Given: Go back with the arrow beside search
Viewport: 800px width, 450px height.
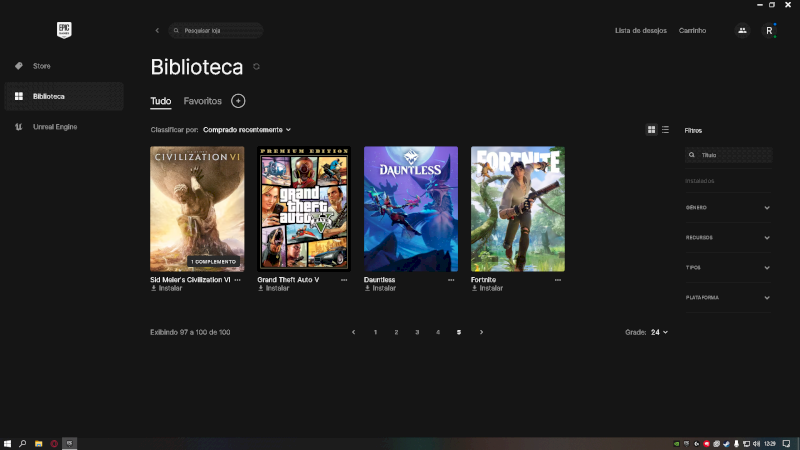Looking at the screenshot, I should [157, 31].
